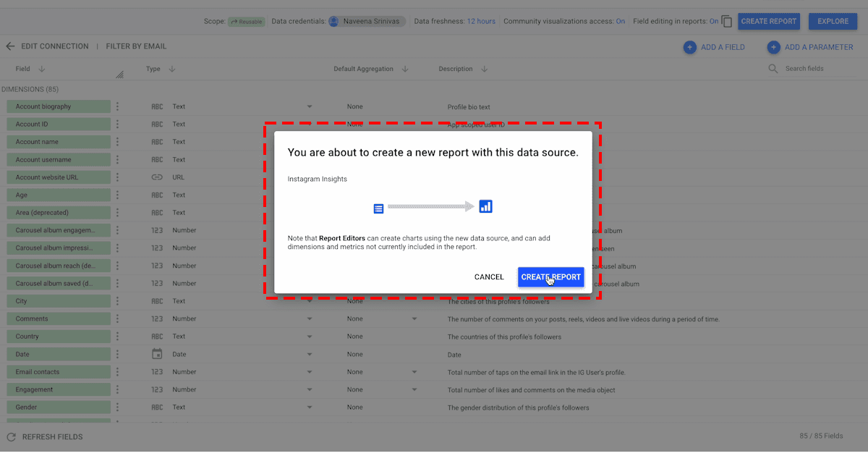The image size is (868, 456).
Task: Open the aggregation dropdown for Comments
Action: pos(414,319)
